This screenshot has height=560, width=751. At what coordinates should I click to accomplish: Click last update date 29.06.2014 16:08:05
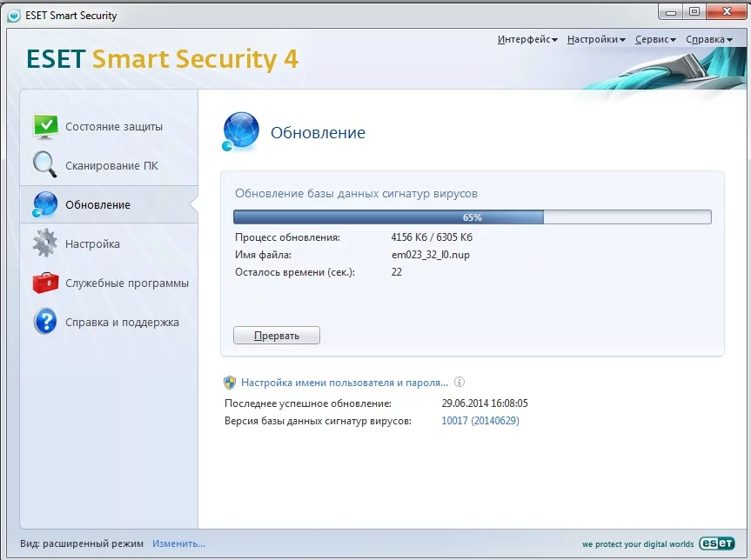[485, 403]
